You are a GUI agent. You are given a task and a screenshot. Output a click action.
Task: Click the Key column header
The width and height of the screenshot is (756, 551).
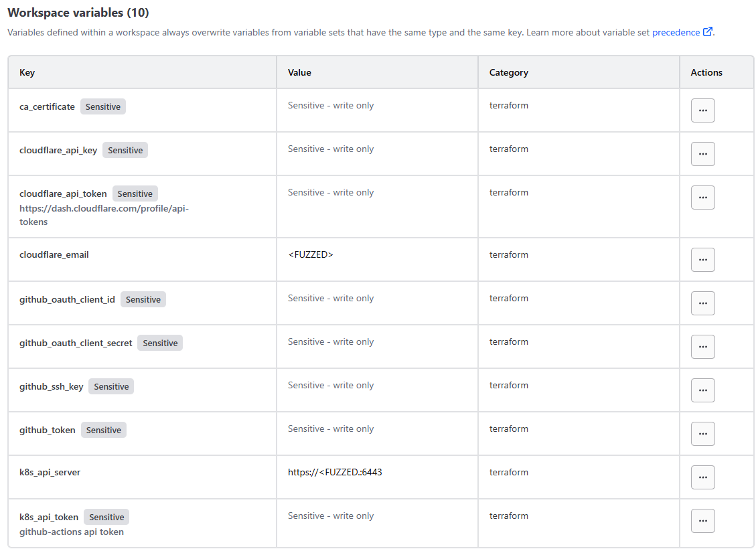click(27, 72)
